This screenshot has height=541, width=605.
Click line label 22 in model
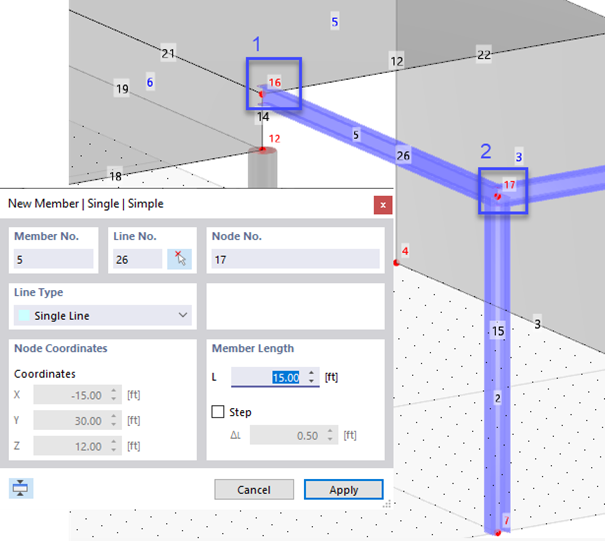click(x=484, y=55)
